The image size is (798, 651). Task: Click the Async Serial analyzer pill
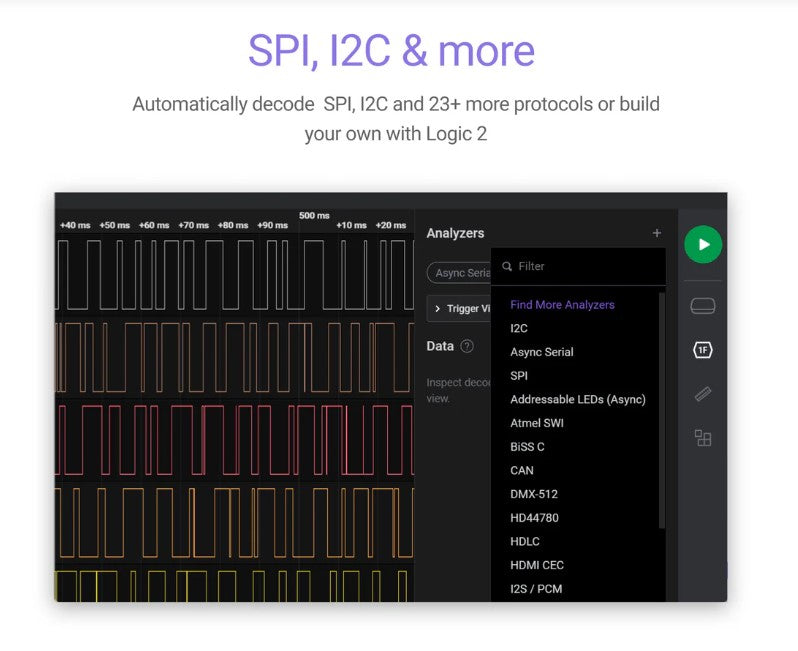(x=461, y=273)
